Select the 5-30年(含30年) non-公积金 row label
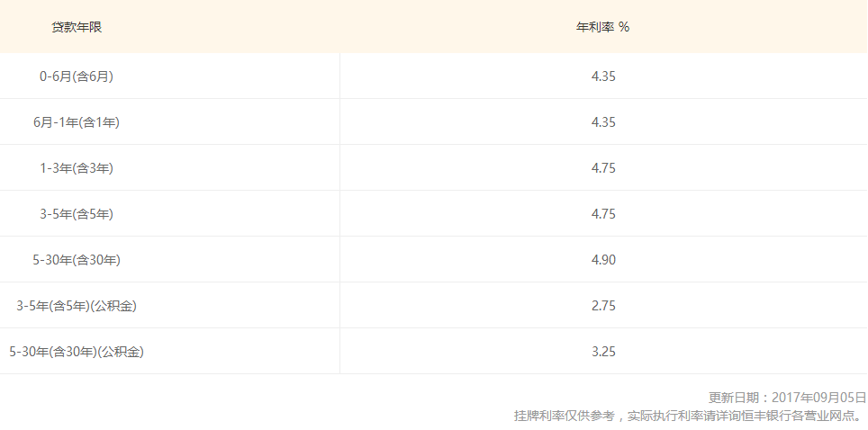Image resolution: width=868 pixels, height=430 pixels. 77,260
